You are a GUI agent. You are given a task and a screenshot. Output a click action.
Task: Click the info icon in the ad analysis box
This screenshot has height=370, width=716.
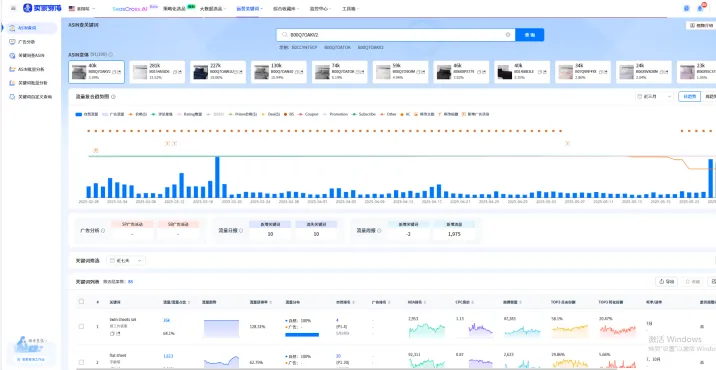[x=103, y=231]
